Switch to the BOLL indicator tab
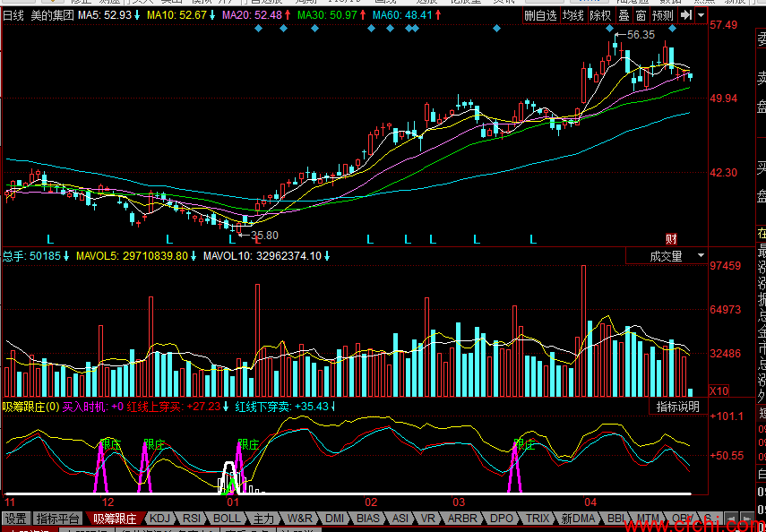Image resolution: width=766 pixels, height=532 pixels. 228,519
